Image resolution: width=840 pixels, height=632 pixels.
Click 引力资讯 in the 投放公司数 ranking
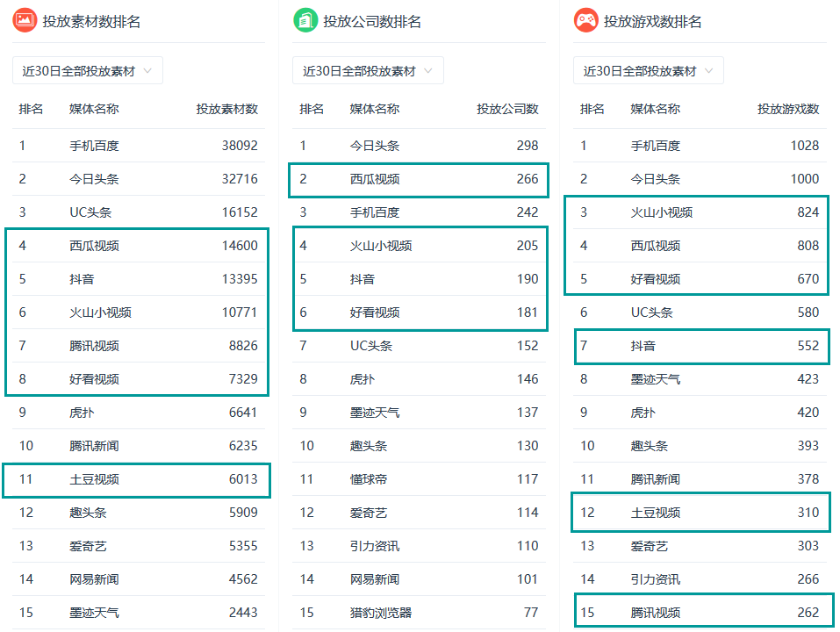(x=375, y=546)
